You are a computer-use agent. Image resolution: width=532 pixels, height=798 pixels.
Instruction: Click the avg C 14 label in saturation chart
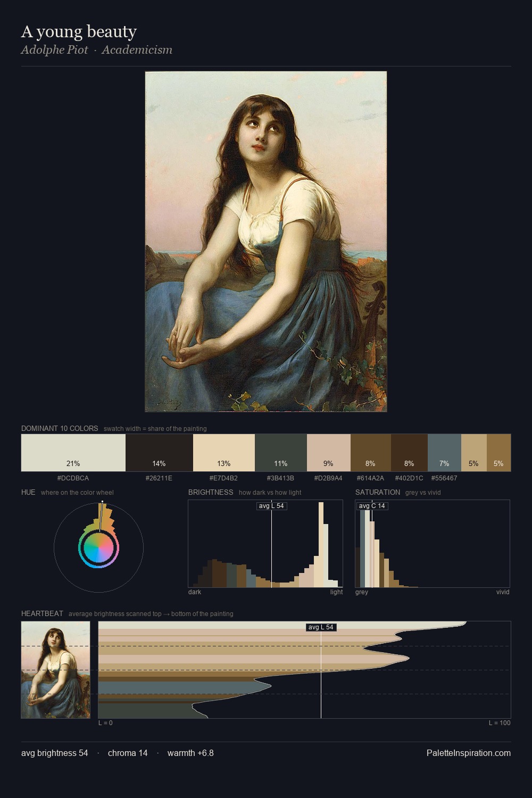pos(372,506)
